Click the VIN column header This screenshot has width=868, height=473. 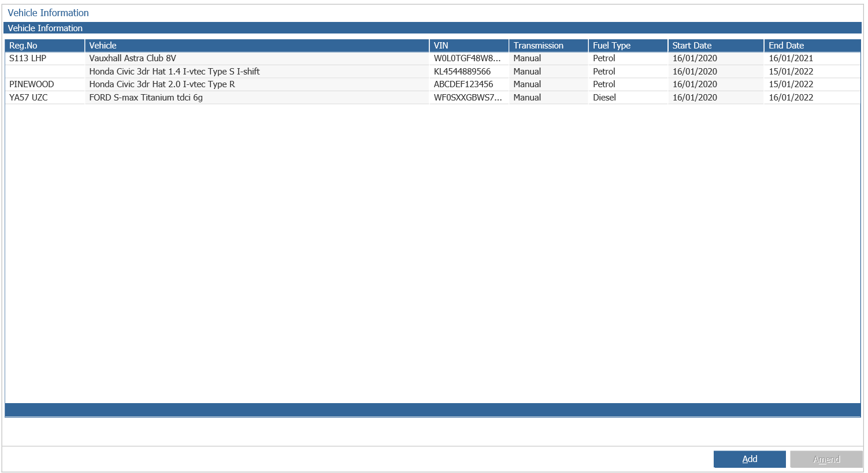tap(469, 46)
